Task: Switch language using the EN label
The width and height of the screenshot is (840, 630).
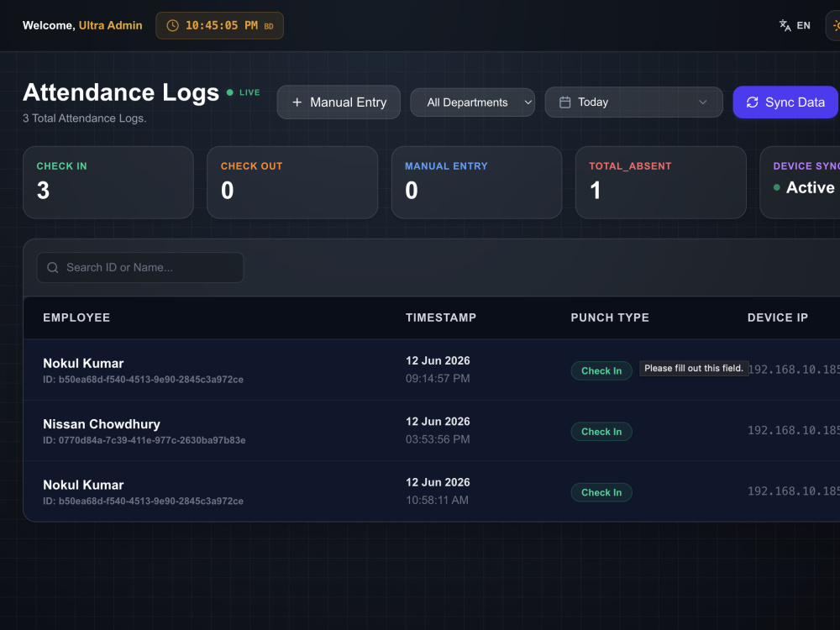Action: click(803, 25)
